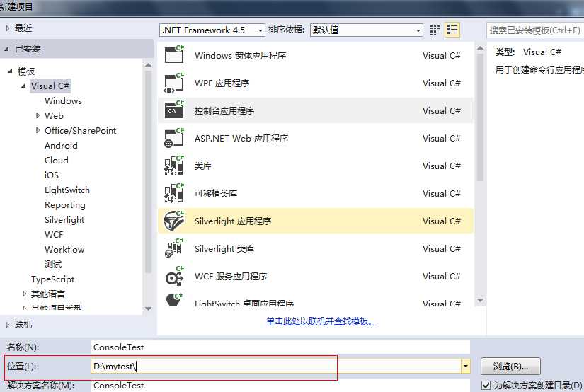Click the 浏览(B)... browse button

(510, 367)
